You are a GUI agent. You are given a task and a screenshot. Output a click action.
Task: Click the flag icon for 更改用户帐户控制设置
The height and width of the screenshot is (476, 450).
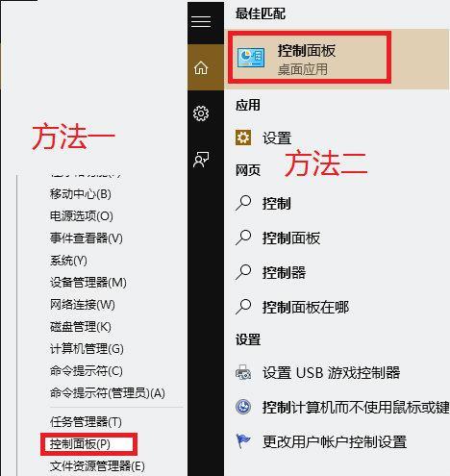tap(243, 441)
